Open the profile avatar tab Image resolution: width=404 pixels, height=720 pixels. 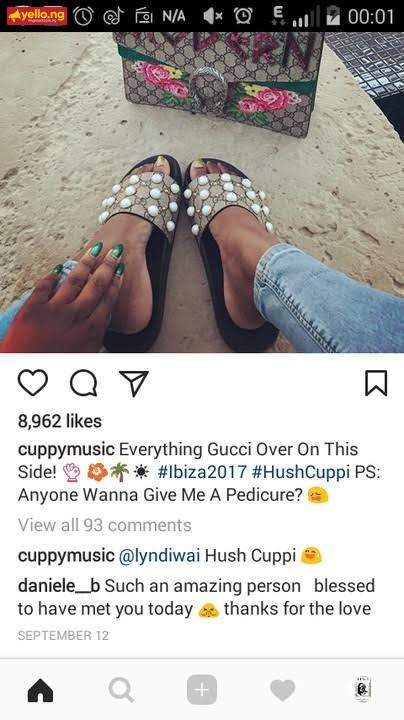[x=363, y=689]
